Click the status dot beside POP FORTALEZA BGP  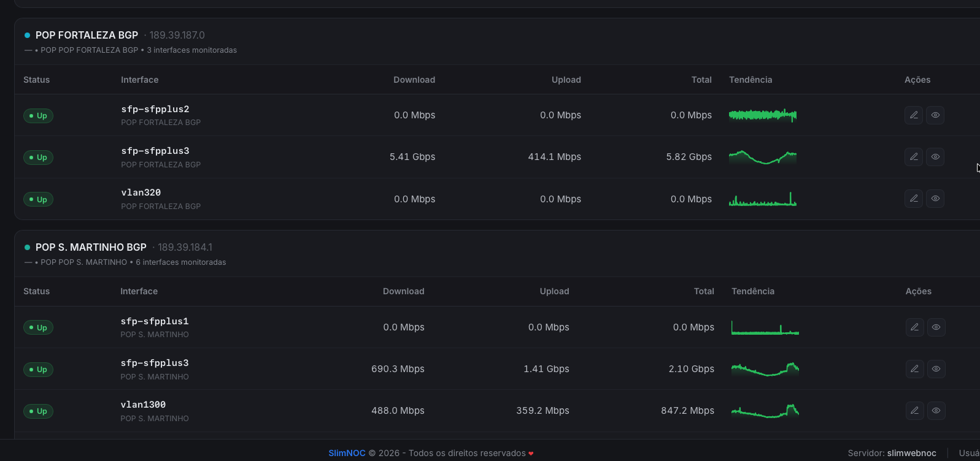point(27,36)
